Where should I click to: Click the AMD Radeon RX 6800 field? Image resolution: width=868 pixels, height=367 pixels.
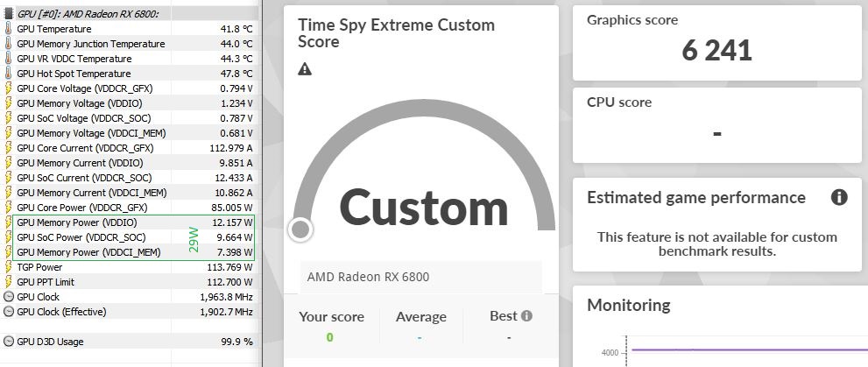click(x=420, y=277)
